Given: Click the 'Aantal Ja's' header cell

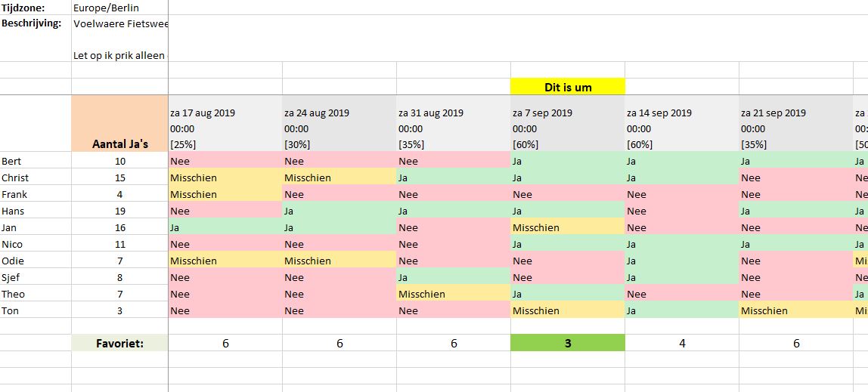Looking at the screenshot, I should point(119,123).
